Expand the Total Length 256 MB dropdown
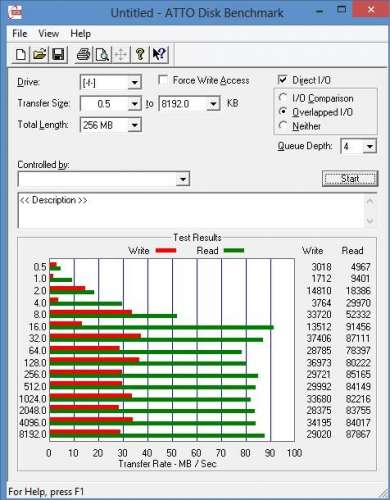 tap(134, 125)
